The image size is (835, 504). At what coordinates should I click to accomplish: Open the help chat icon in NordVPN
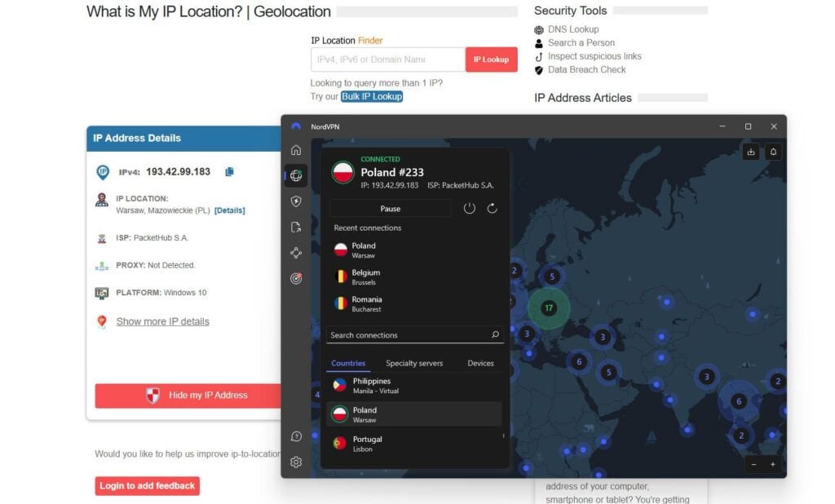[x=296, y=436]
